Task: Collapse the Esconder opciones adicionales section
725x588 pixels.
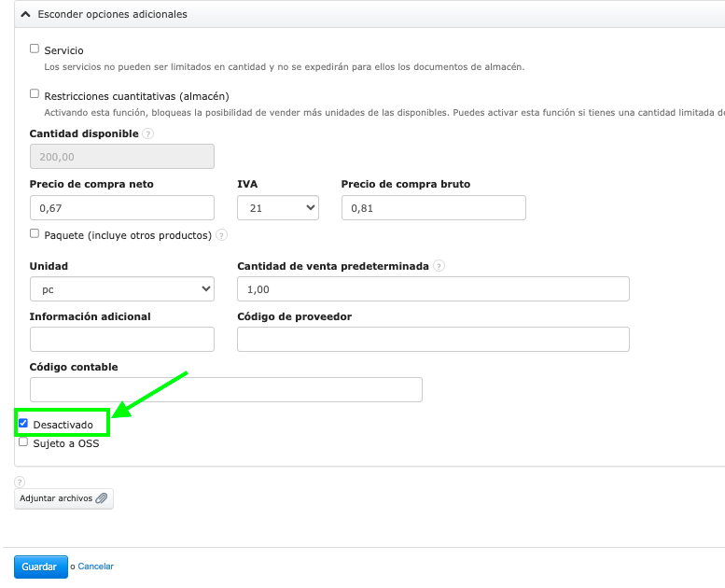Action: coord(25,15)
